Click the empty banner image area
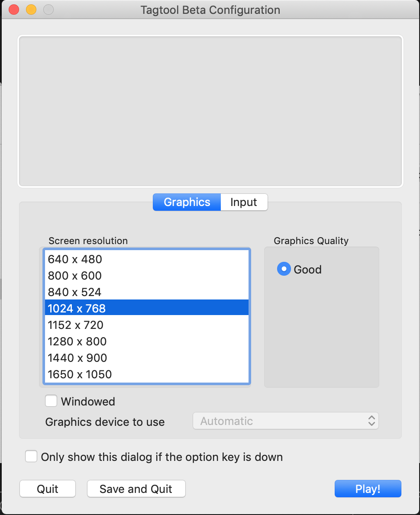 point(210,111)
